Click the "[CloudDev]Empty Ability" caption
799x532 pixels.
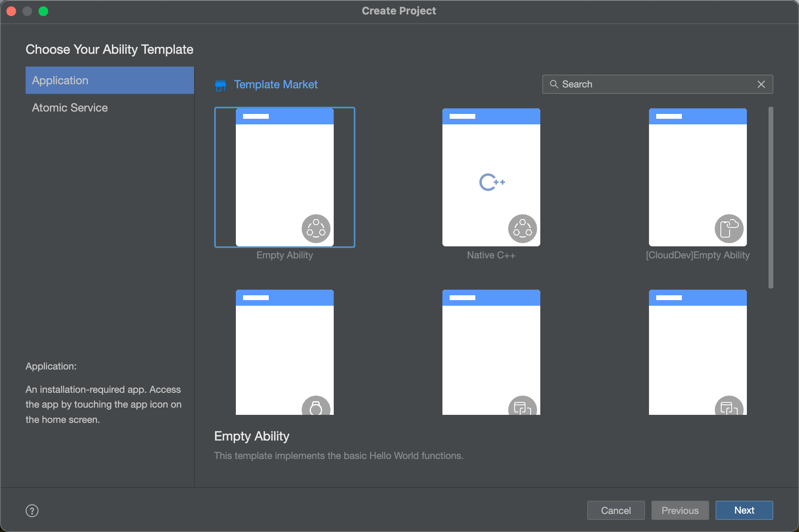[698, 255]
